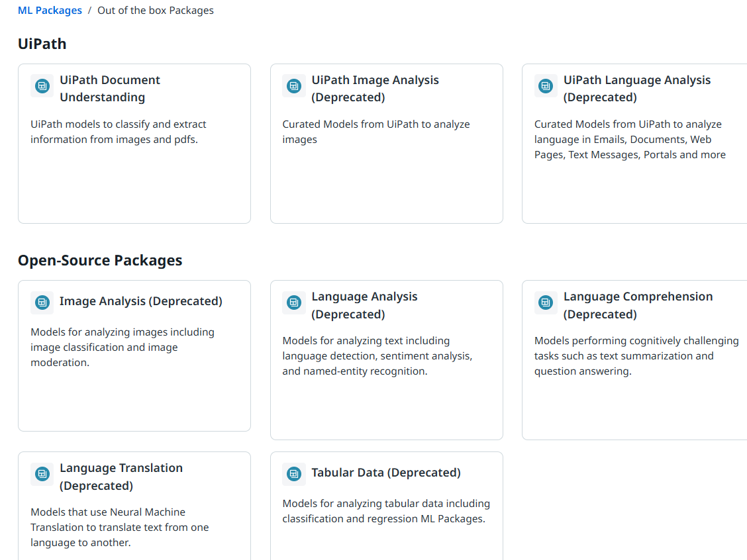Click description about Neural Machine Translation

(x=120, y=527)
